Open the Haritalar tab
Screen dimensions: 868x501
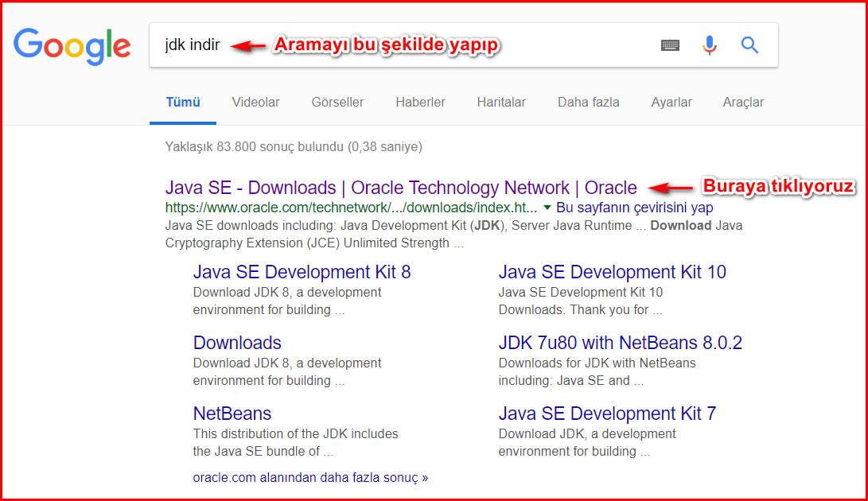click(x=501, y=103)
